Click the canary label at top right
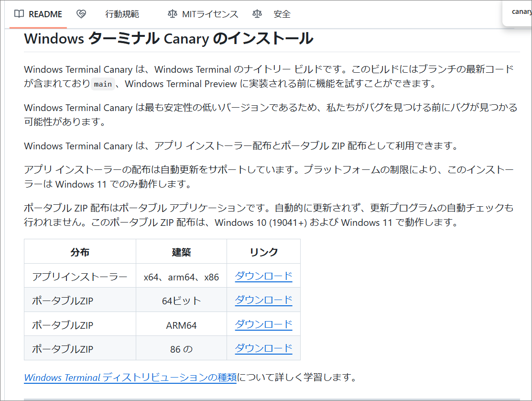This screenshot has width=532, height=401. tap(521, 12)
